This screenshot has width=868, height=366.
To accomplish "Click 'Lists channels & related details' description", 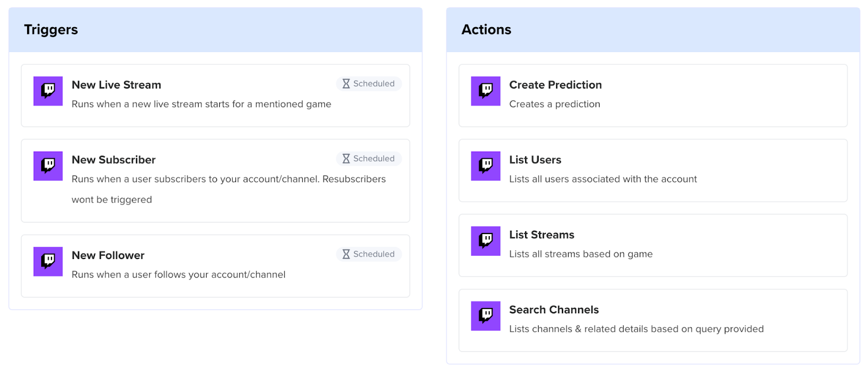I will click(636, 329).
